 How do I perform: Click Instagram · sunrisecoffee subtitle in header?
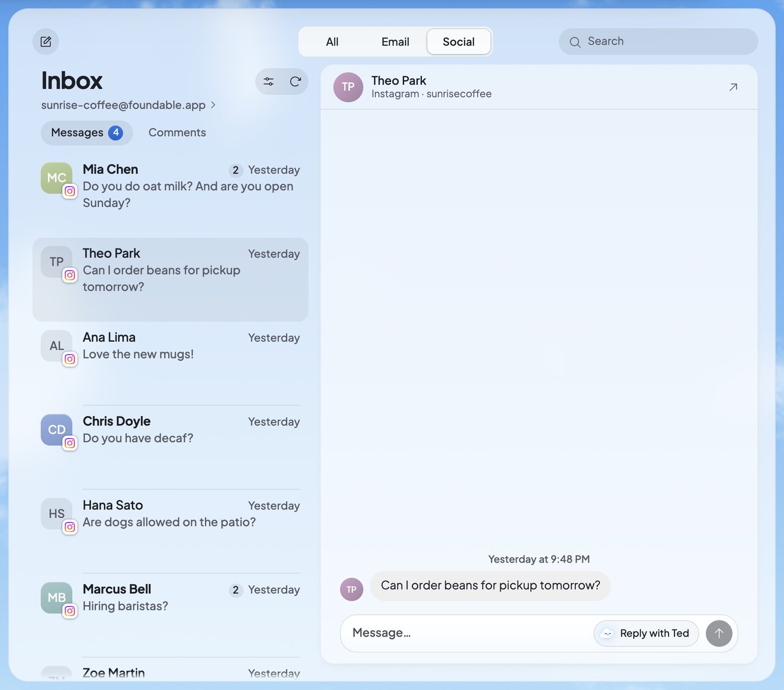[x=431, y=94]
